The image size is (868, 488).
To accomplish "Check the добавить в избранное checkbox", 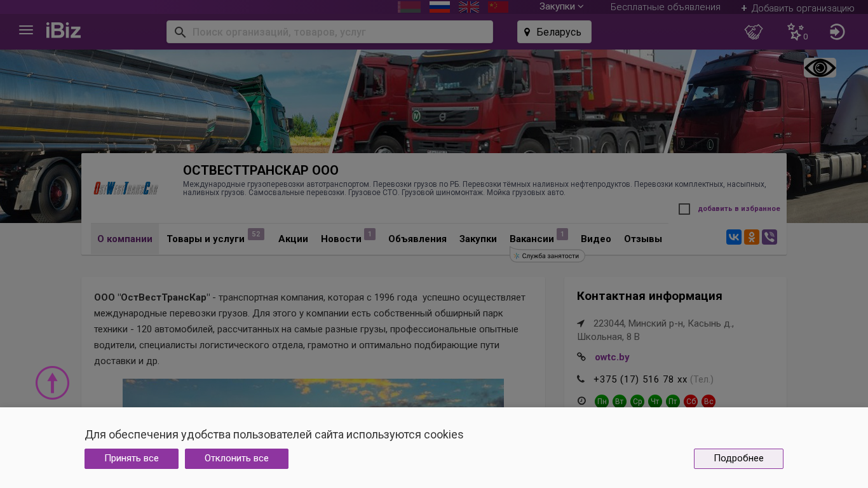I will coord(684,209).
